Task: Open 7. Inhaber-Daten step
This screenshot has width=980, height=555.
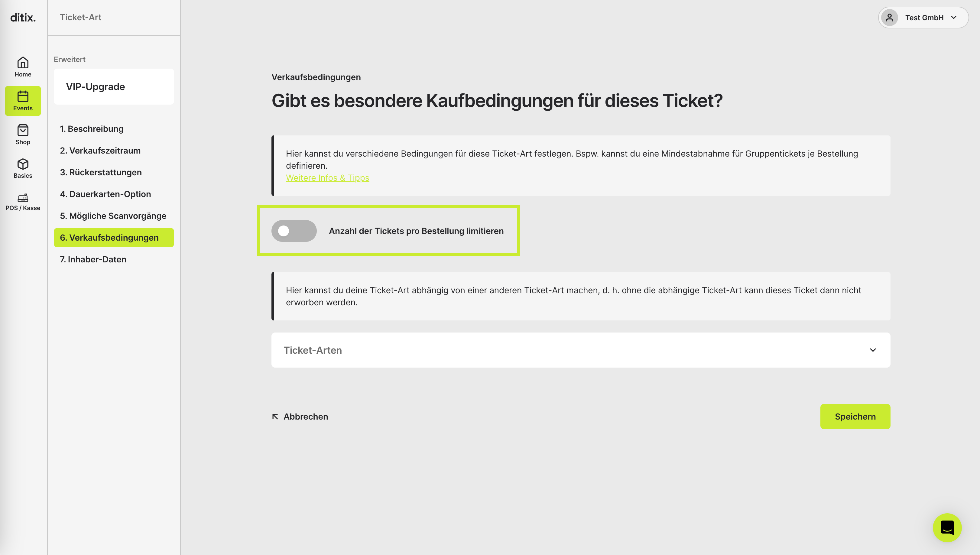Action: click(x=93, y=259)
